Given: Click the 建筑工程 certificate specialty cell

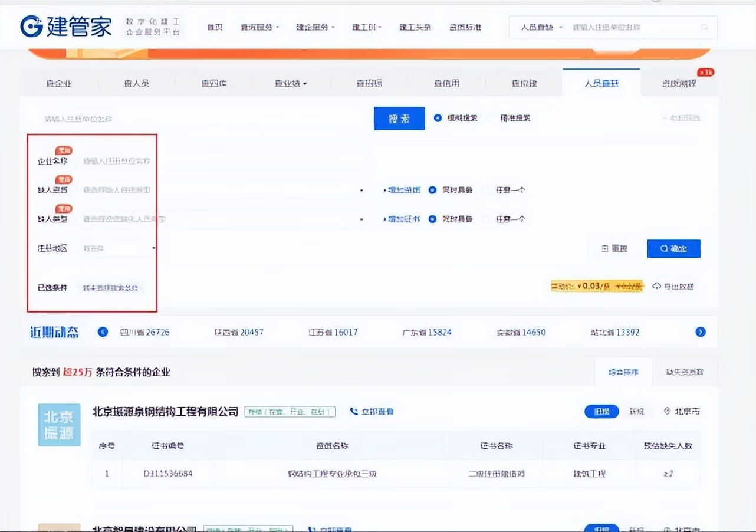Looking at the screenshot, I should point(590,474).
